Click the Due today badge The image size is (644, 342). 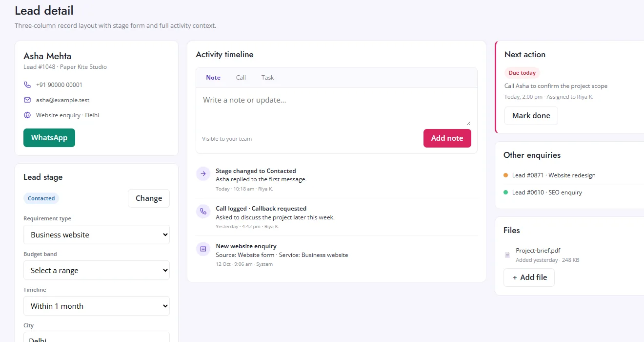click(x=522, y=73)
